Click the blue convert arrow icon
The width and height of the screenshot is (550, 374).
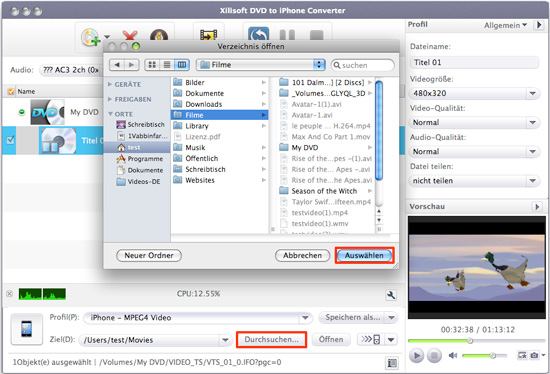pos(259,34)
